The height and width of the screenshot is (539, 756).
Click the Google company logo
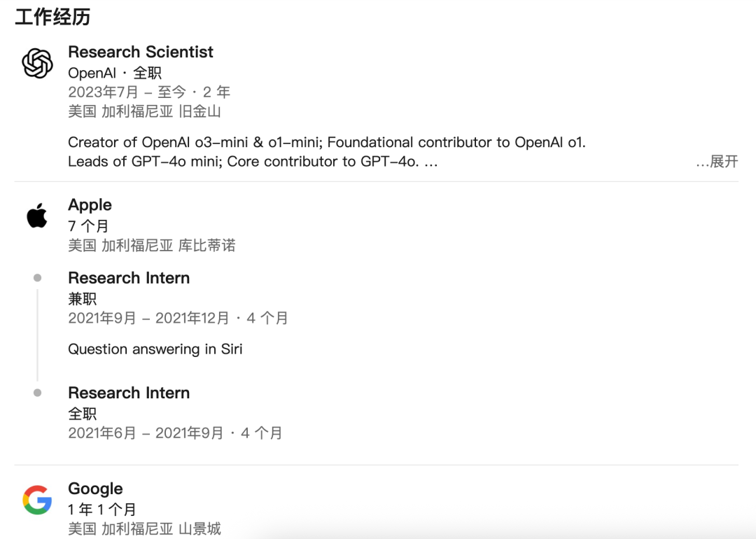pos(37,500)
